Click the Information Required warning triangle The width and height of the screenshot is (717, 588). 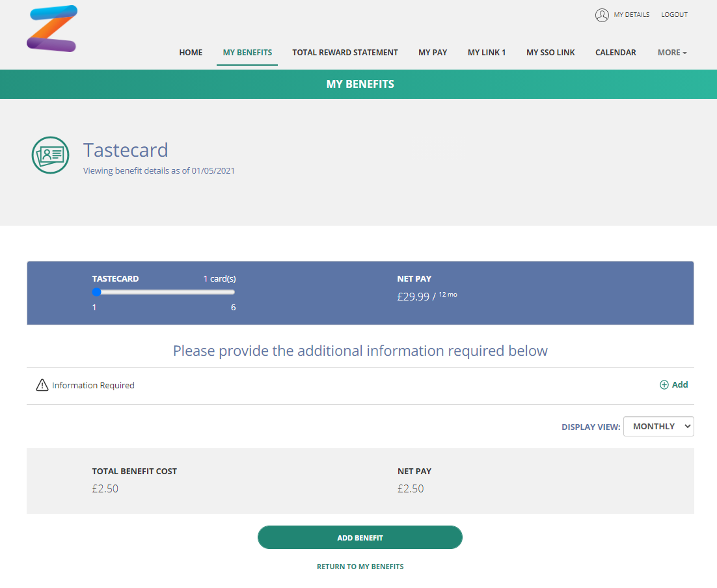coord(42,385)
